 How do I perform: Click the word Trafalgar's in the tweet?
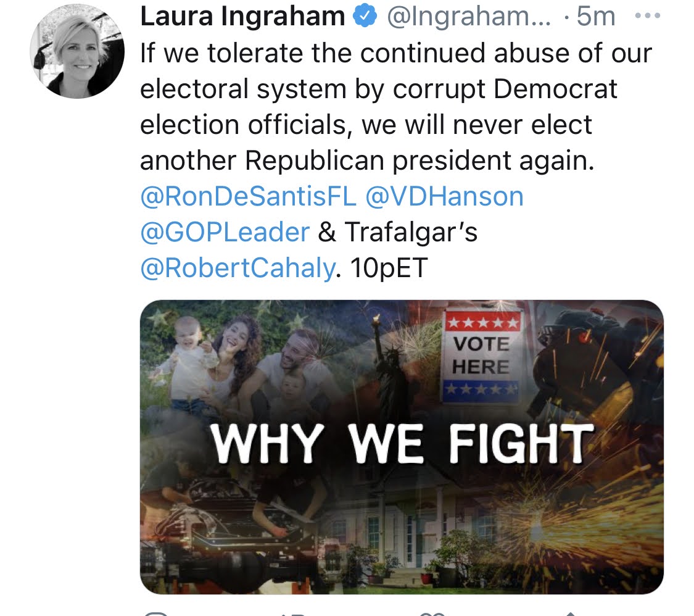411,232
